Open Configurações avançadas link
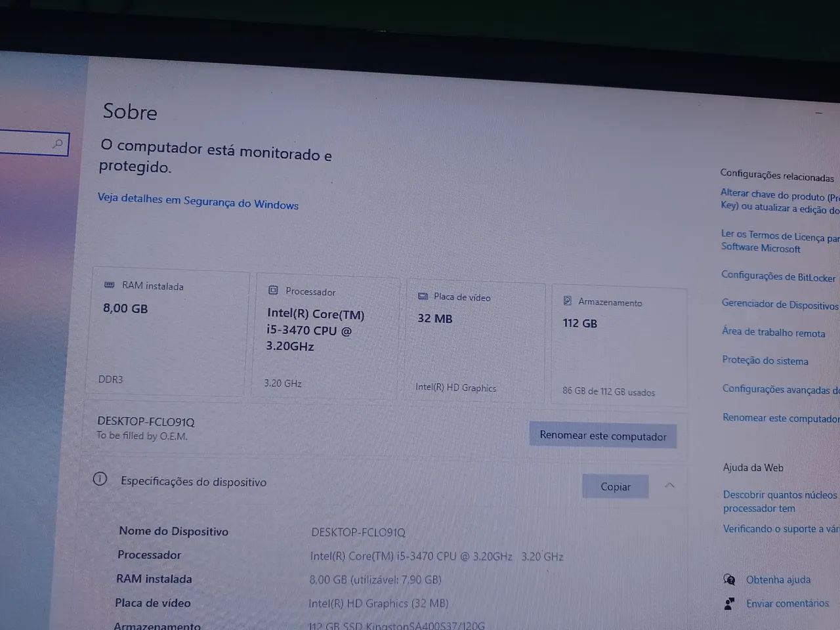Screen dimensions: 840x630 (780, 389)
